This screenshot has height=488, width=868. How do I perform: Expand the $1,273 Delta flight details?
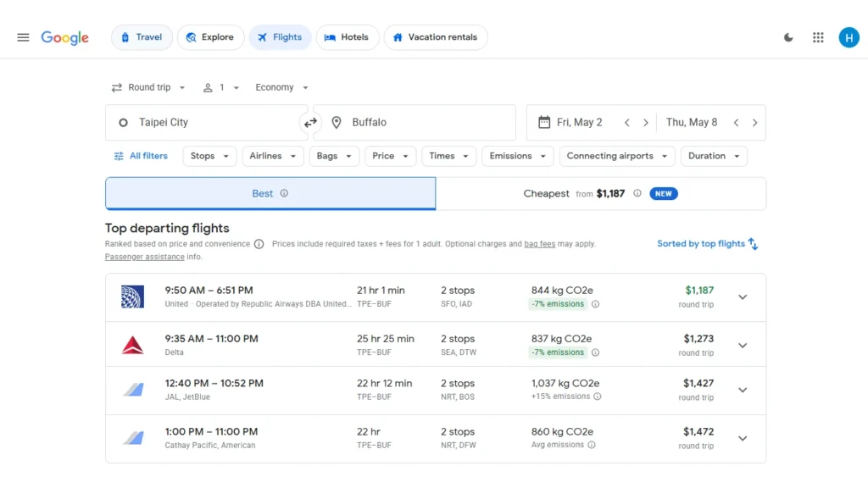743,346
